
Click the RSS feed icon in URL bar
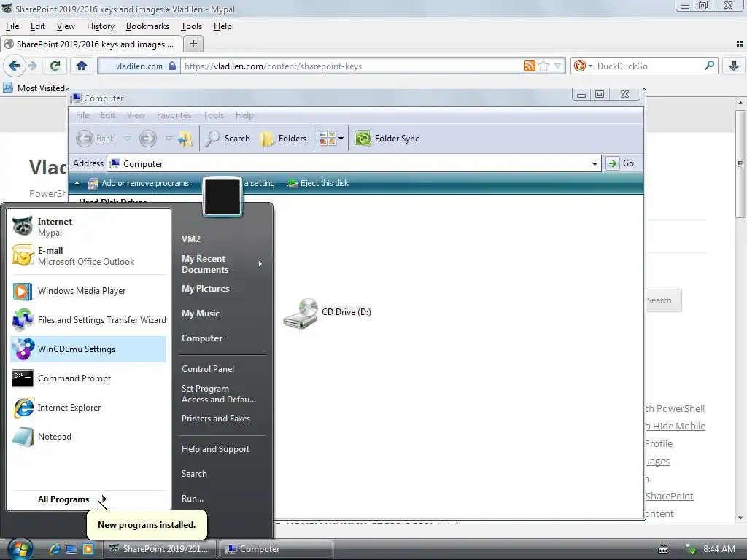point(530,66)
